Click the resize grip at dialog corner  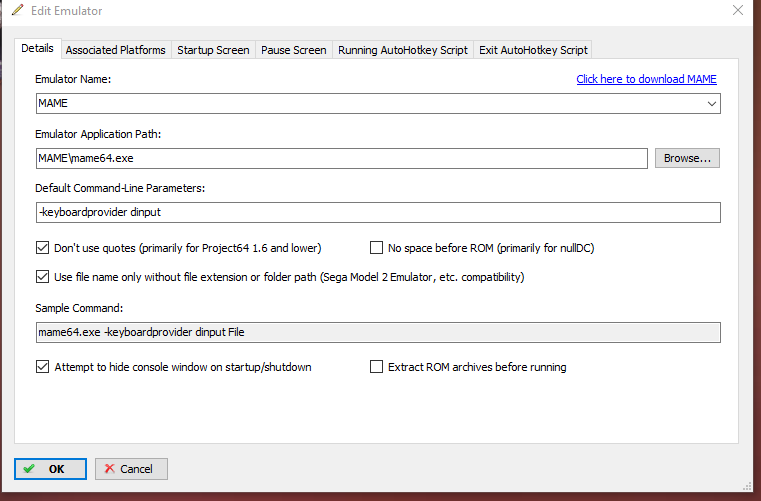747,487
